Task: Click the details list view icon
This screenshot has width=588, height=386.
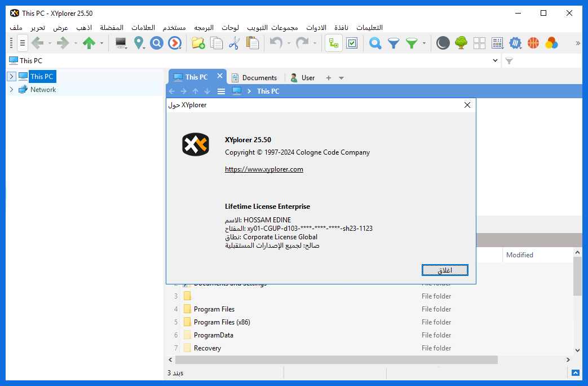Action: point(497,43)
